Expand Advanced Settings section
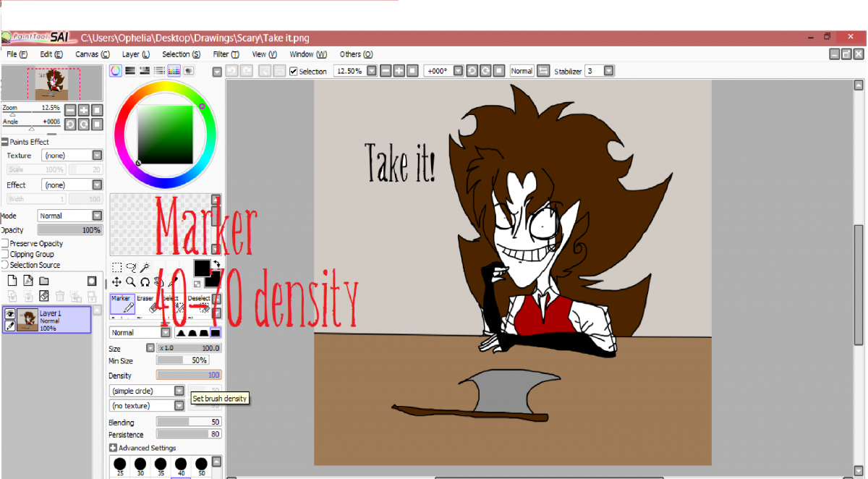 click(x=113, y=448)
